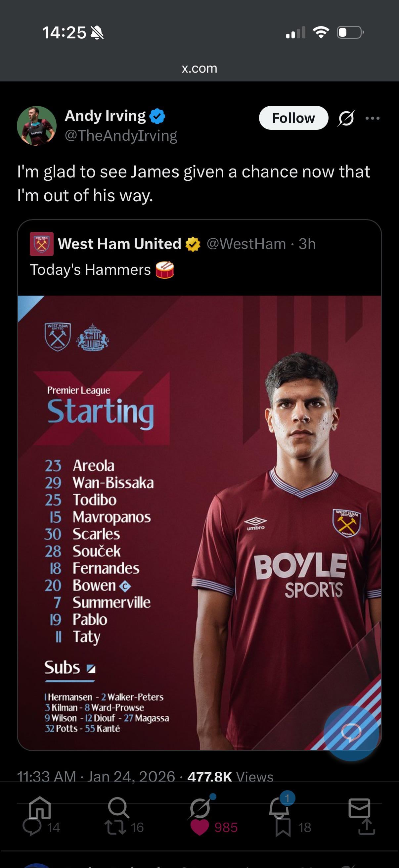Image resolution: width=399 pixels, height=868 pixels.
Task: Open the Grok icon beside Follow
Action: 346,118
